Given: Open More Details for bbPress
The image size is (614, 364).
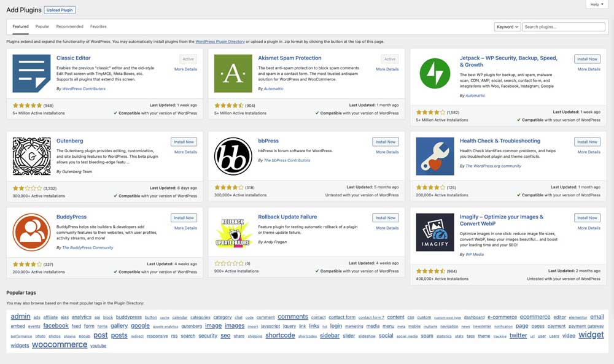Looking at the screenshot, I should [x=387, y=152].
